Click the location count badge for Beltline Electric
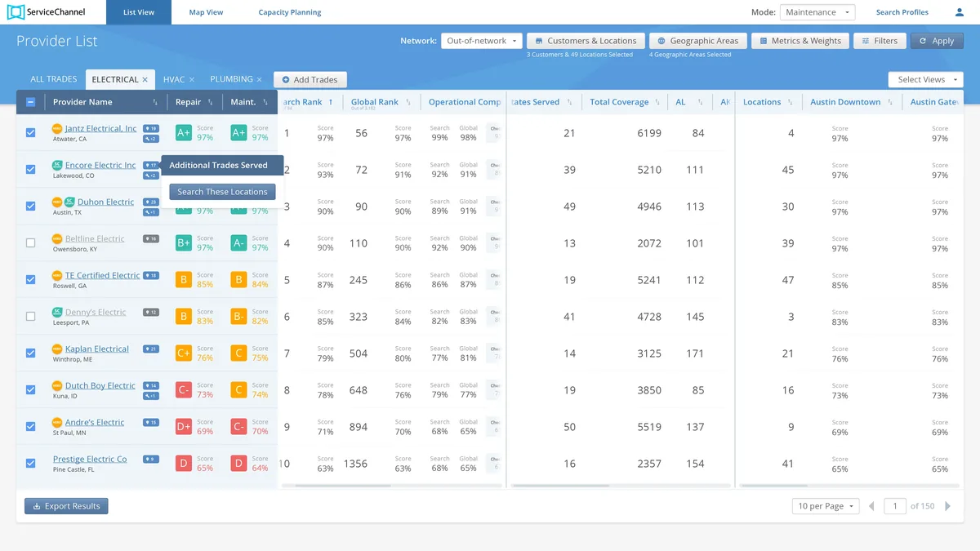The height and width of the screenshot is (551, 980). click(151, 239)
